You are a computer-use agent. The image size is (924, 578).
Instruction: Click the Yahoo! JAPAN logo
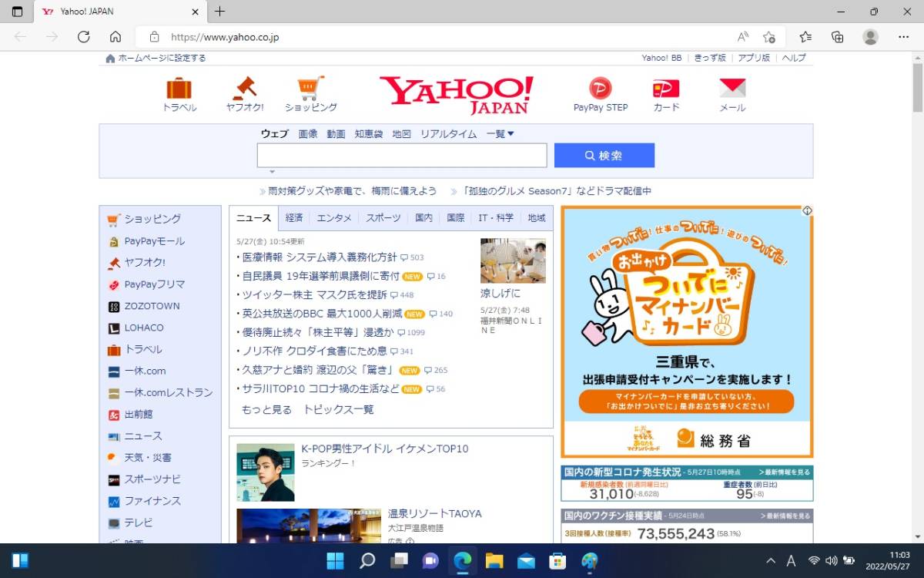(x=457, y=94)
